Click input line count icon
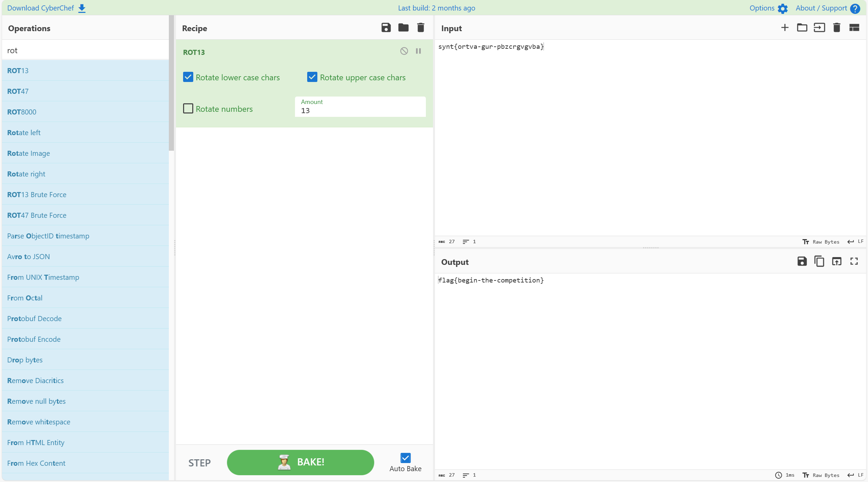This screenshot has height=482, width=868. (x=466, y=242)
